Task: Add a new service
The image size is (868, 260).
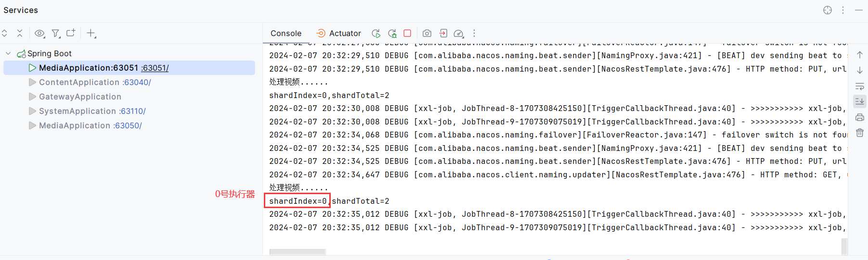Action: click(91, 33)
